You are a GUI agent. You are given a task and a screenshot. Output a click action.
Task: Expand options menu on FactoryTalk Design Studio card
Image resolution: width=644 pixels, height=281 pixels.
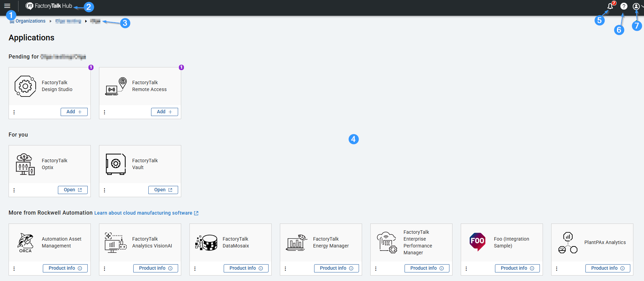tap(14, 112)
